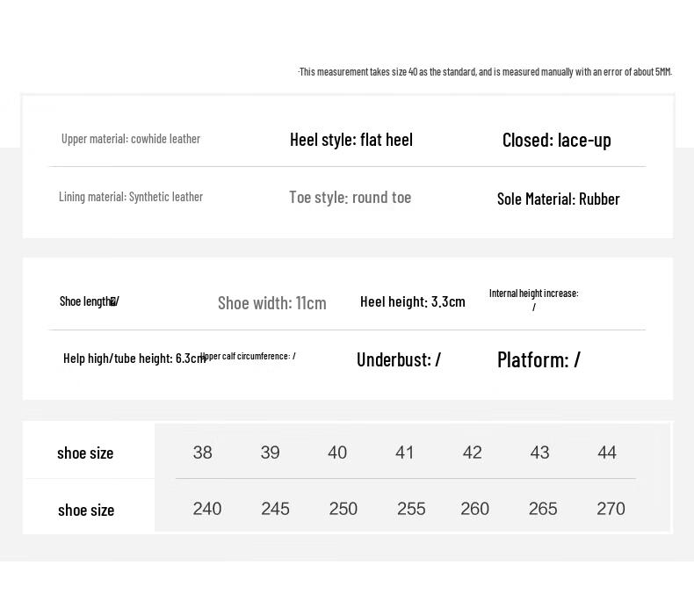Click shoe size 40 cell
Screen dimensions: 694x616
pos(337,453)
